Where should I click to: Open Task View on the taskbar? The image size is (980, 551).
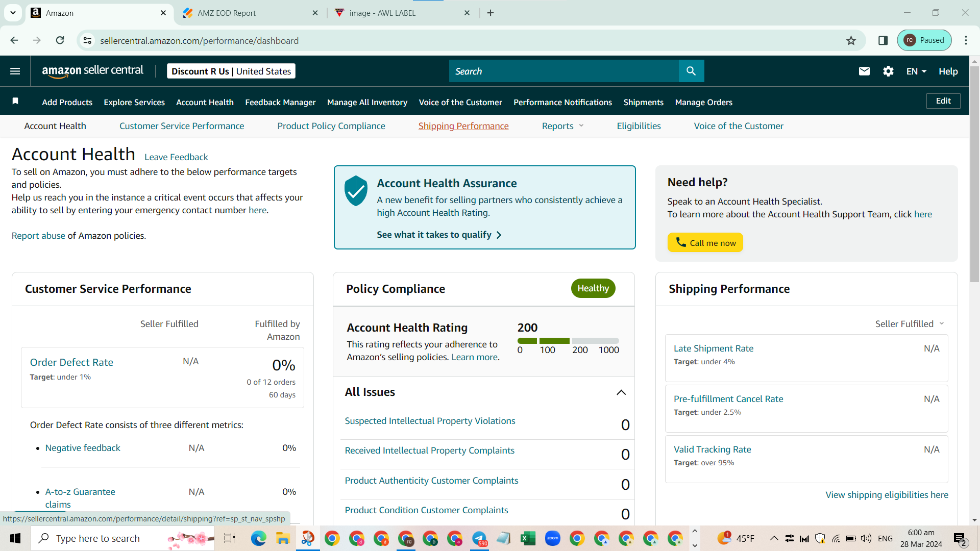point(230,538)
